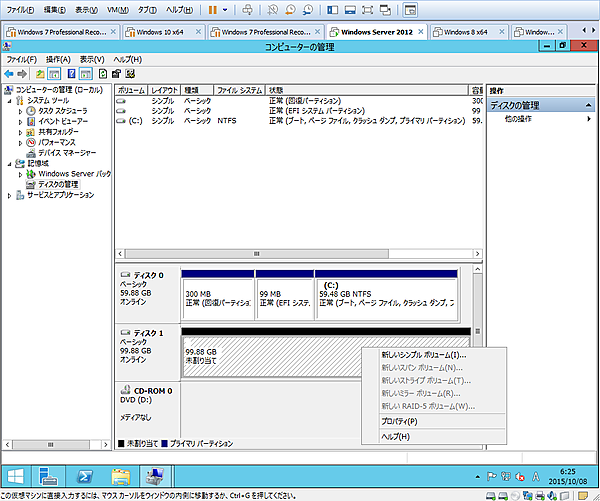The image size is (600, 501).
Task: Open the 操作(A) menu in menu bar
Action: (x=58, y=59)
